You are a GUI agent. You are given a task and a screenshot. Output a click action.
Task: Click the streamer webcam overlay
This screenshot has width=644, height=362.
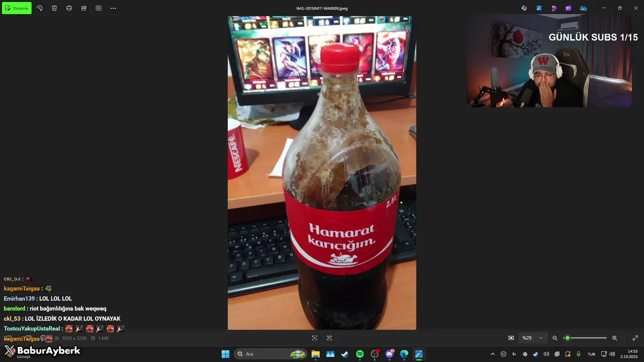pyautogui.click(x=548, y=60)
